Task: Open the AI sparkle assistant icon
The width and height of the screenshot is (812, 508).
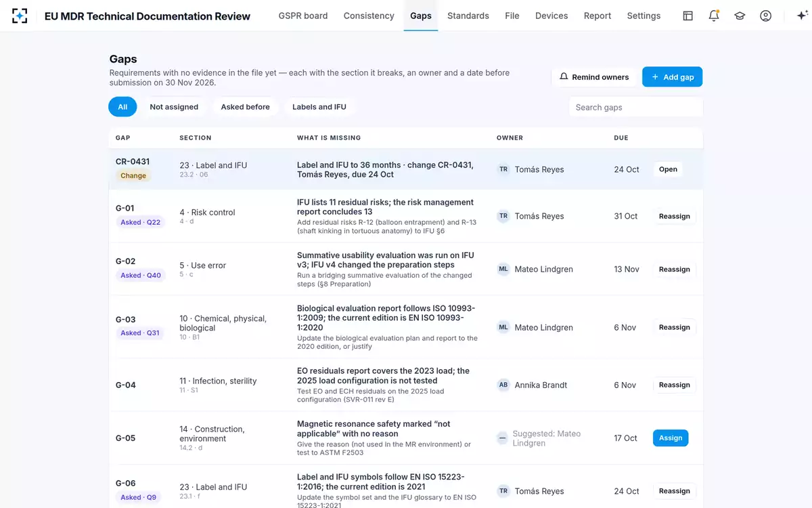Action: tap(802, 16)
